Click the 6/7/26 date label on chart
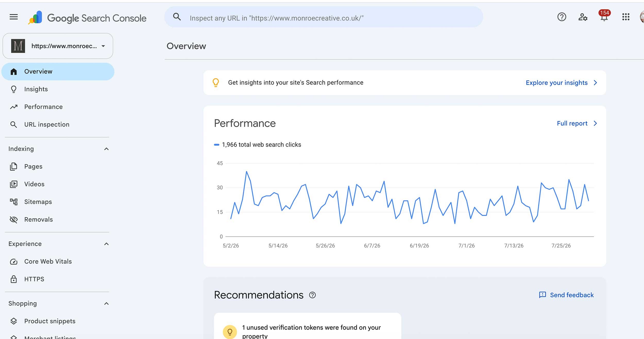The width and height of the screenshot is (644, 339). (x=372, y=246)
